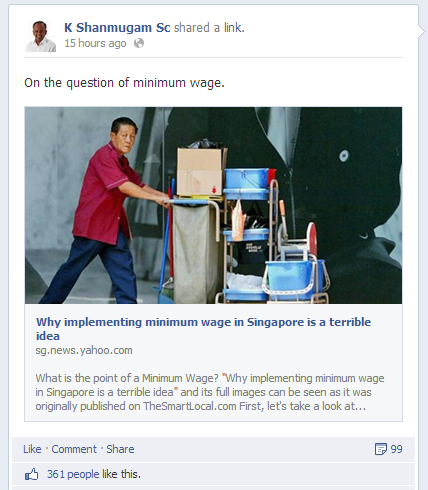Like this post

point(32,449)
